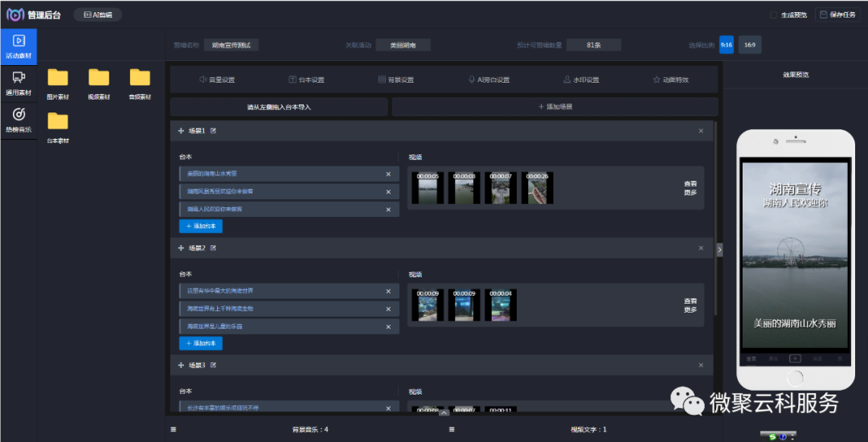Click the 视频文字：1 label
The width and height of the screenshot is (868, 442).
point(589,430)
